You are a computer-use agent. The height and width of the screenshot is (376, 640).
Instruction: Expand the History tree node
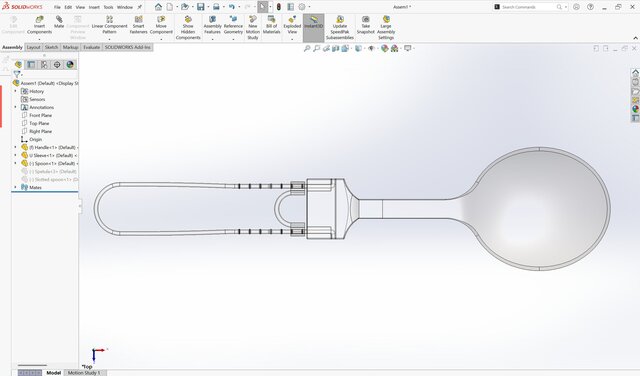pyautogui.click(x=16, y=91)
